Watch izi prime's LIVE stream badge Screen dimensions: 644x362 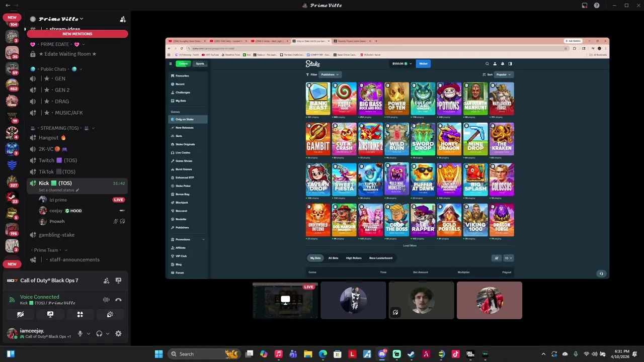[119, 200]
